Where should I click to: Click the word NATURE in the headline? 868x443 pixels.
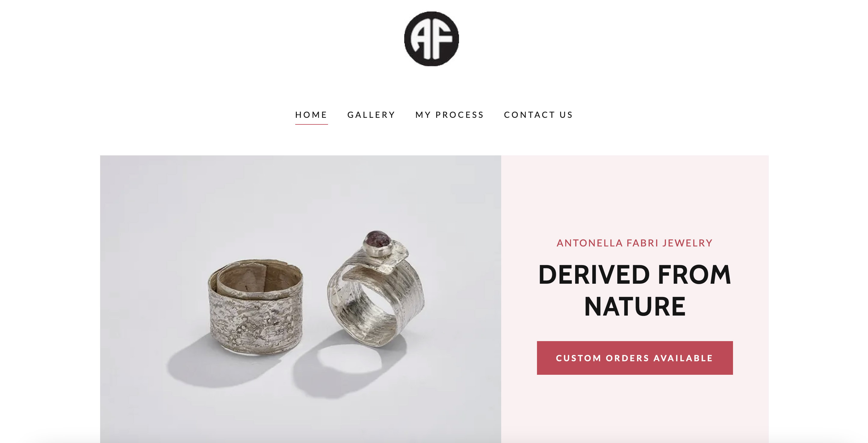pos(635,307)
